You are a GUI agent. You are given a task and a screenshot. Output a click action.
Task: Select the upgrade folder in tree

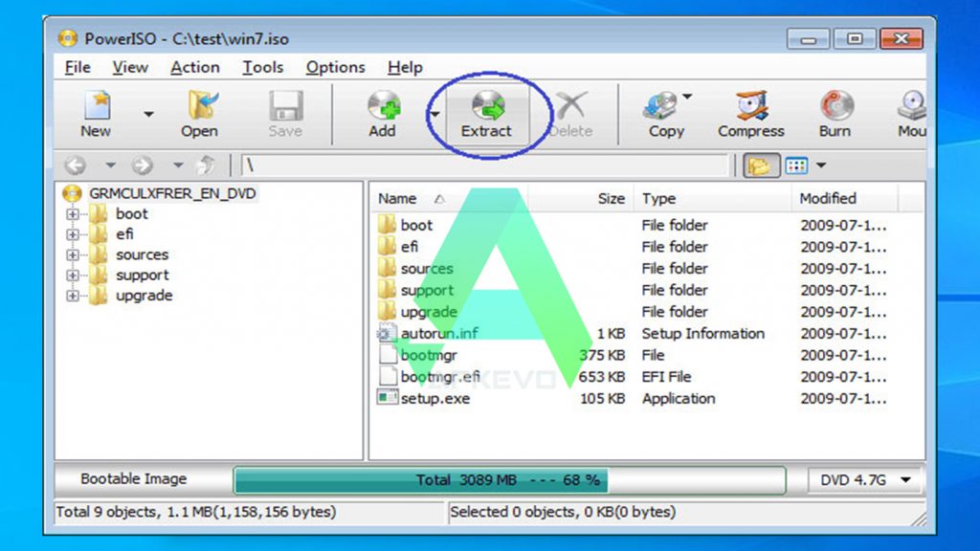pos(144,296)
